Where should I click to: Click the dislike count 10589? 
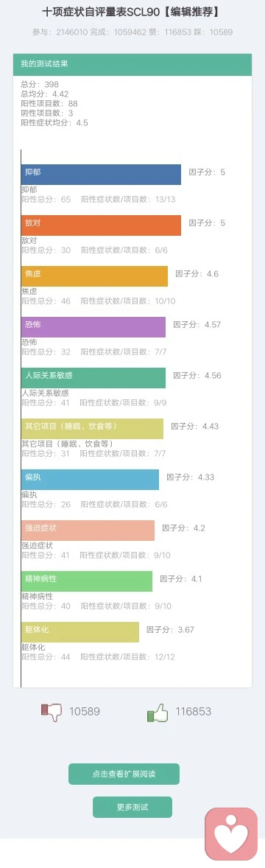85,712
